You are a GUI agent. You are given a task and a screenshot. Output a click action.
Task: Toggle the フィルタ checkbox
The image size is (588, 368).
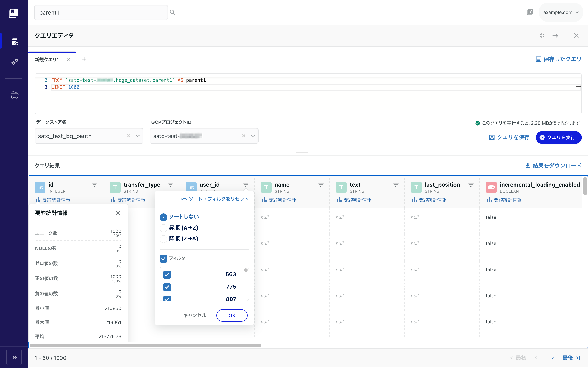coord(164,259)
